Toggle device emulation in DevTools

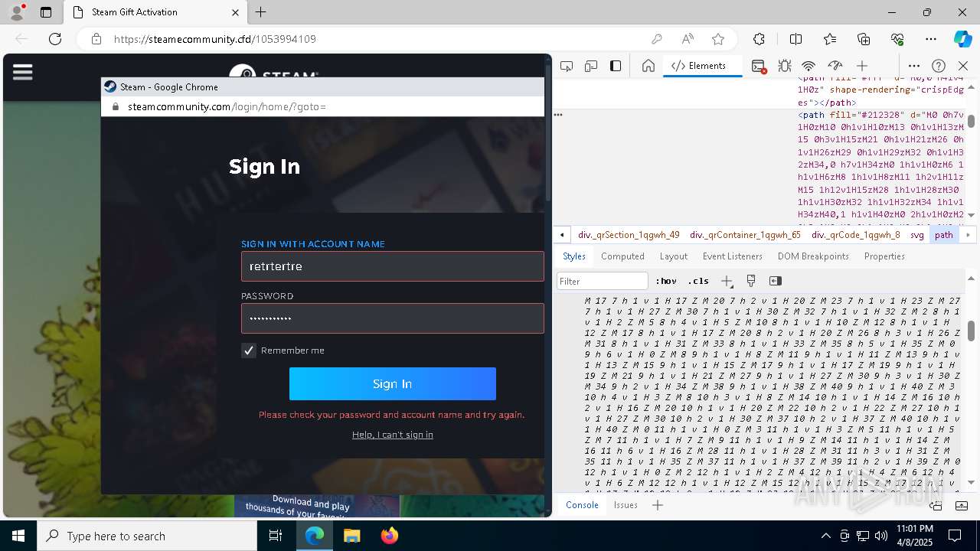[591, 66]
